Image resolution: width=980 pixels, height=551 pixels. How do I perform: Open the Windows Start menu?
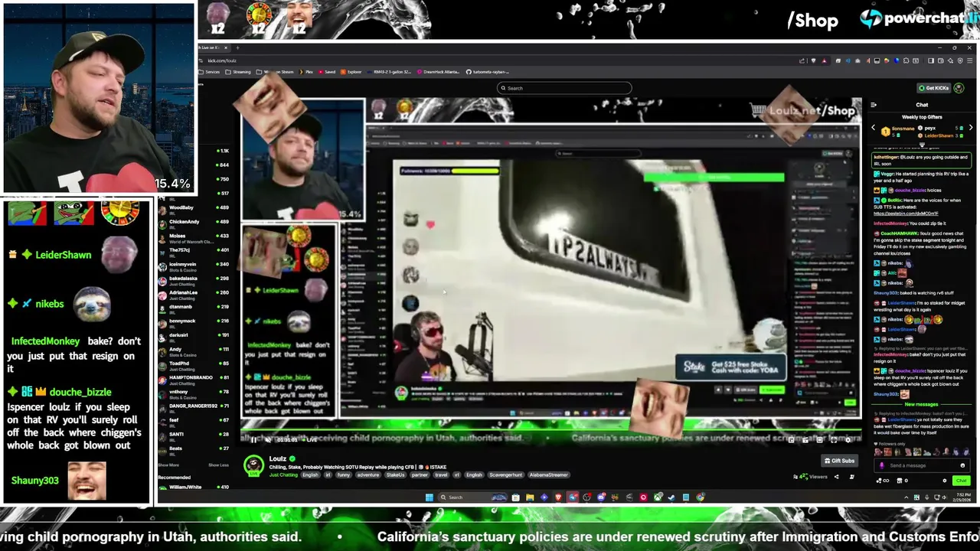pyautogui.click(x=429, y=497)
